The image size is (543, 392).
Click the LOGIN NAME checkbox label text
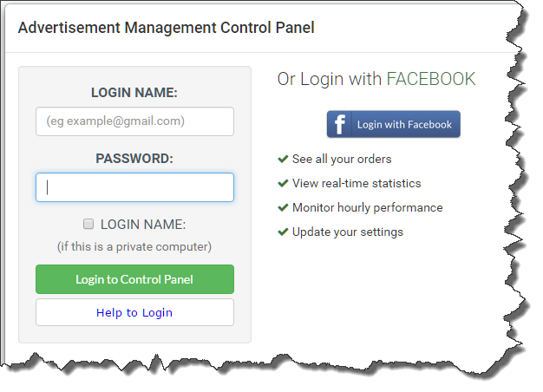point(143,225)
